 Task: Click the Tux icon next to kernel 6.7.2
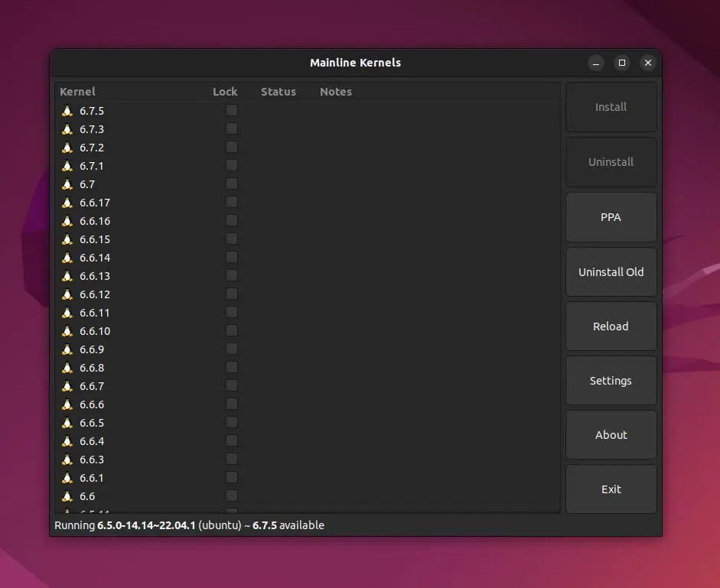67,148
